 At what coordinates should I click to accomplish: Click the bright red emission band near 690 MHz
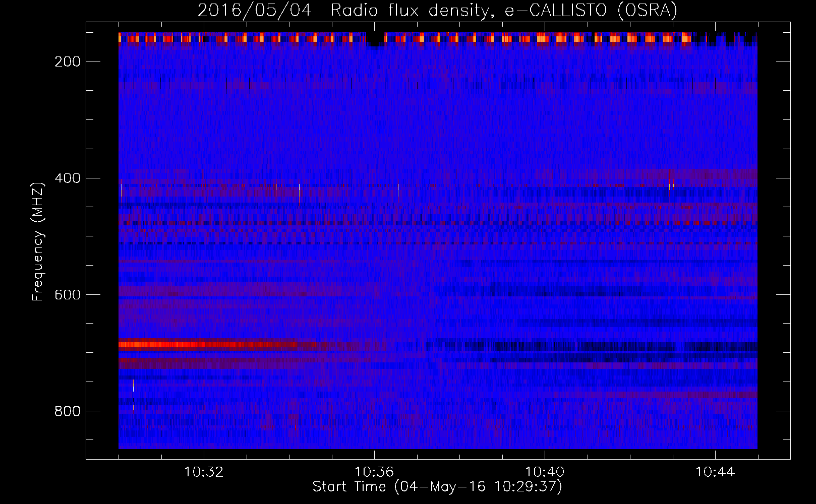[x=217, y=345]
